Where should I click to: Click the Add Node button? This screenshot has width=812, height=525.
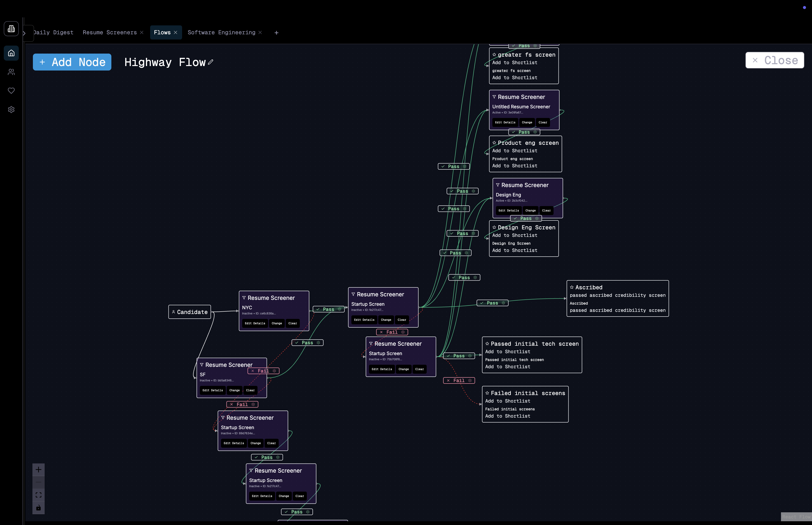[72, 62]
